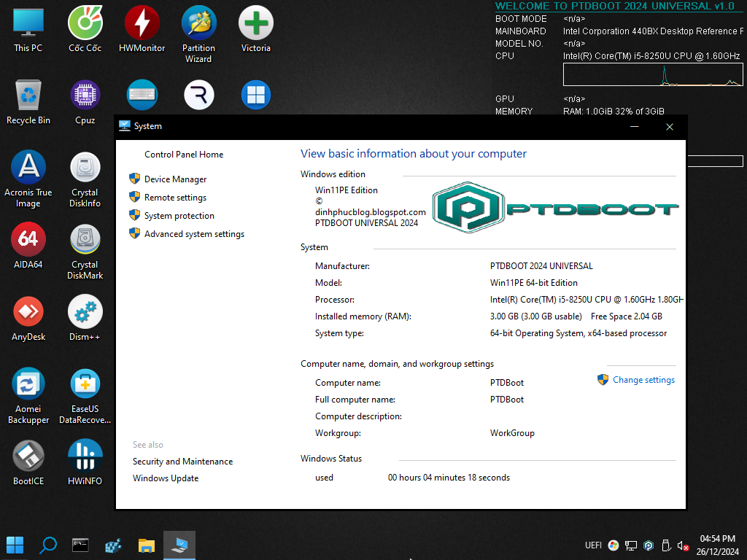Image resolution: width=747 pixels, height=560 pixels.
Task: Open Windows Update link
Action: point(166,478)
